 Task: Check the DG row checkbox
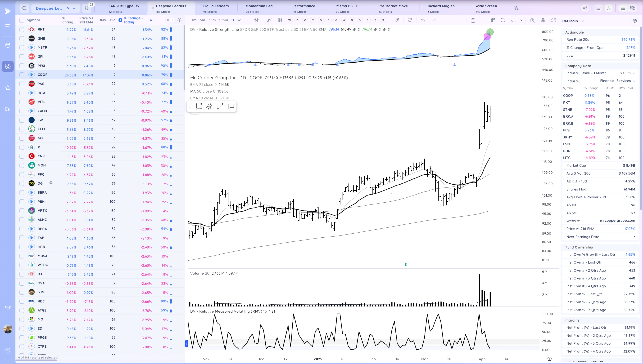tap(22, 183)
